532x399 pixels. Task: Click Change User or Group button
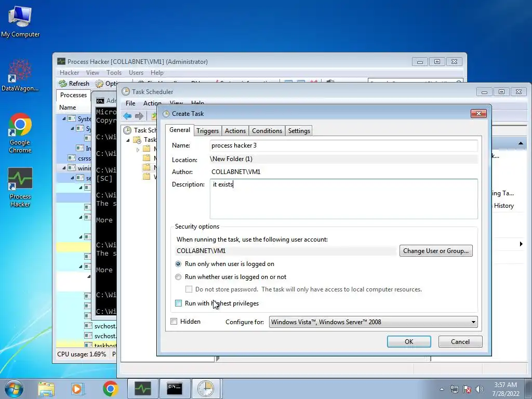pyautogui.click(x=436, y=251)
